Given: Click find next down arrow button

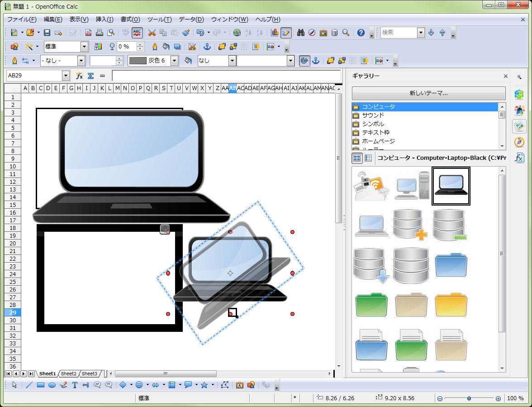Looking at the screenshot, I should click(431, 33).
